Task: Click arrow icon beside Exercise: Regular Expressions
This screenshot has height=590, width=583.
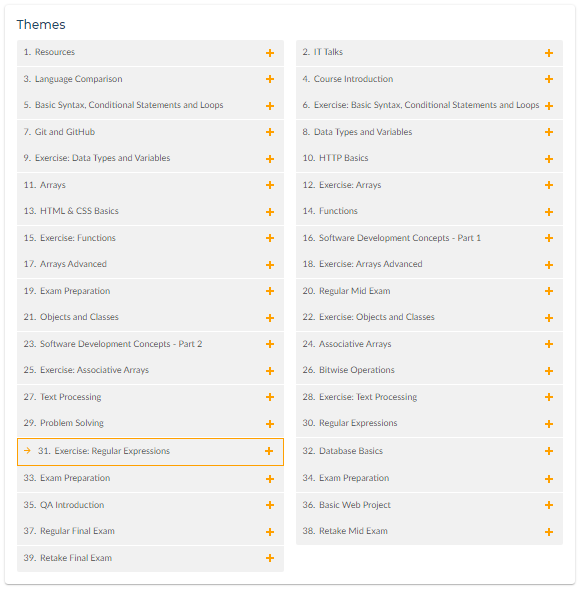Action: pos(27,451)
